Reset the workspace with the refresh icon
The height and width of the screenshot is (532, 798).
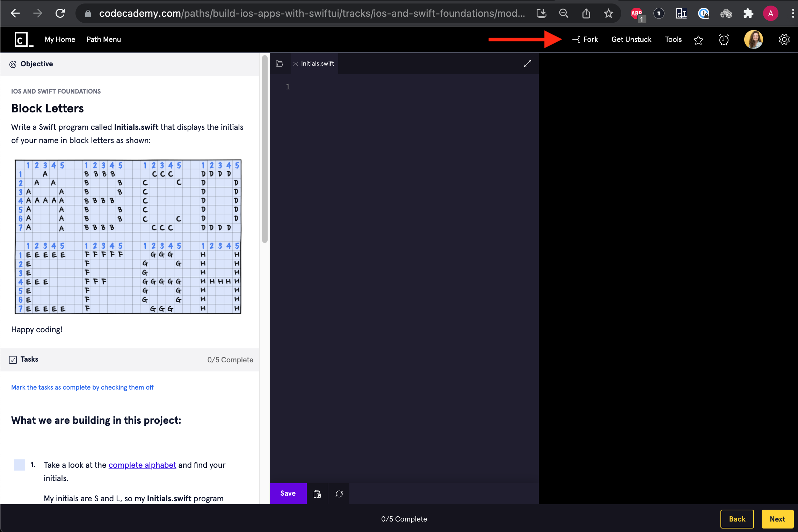tap(339, 494)
